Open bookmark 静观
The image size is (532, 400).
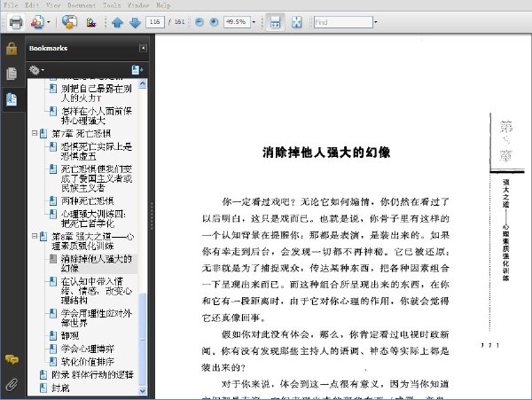click(x=70, y=335)
